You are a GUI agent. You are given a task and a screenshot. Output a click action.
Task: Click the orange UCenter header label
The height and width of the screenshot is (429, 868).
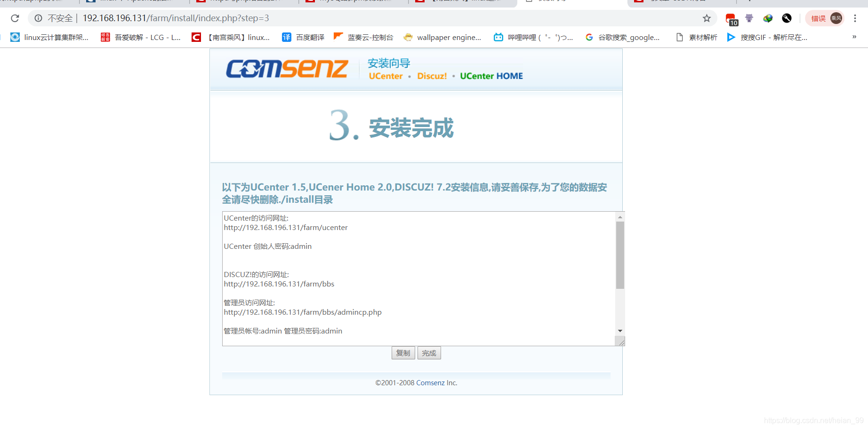(x=386, y=76)
